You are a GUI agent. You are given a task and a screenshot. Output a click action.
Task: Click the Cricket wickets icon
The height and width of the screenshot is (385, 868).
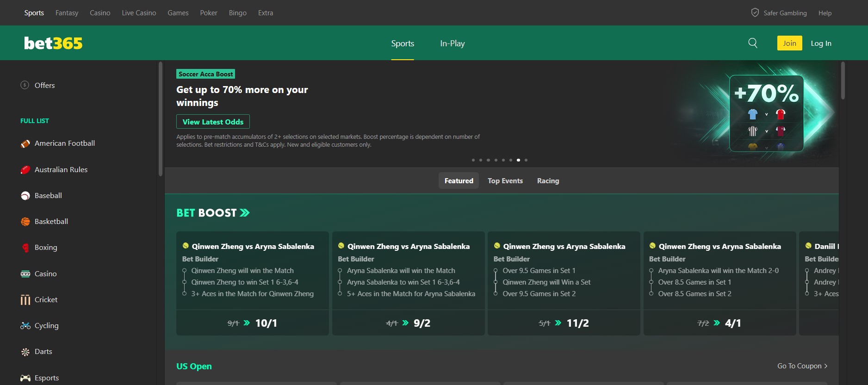coord(25,300)
